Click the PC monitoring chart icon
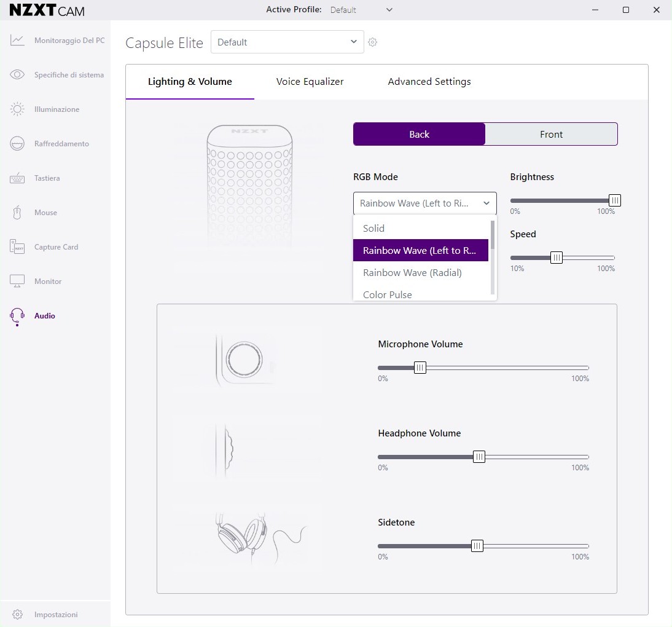Screen dimensions: 672x627 coord(17,41)
